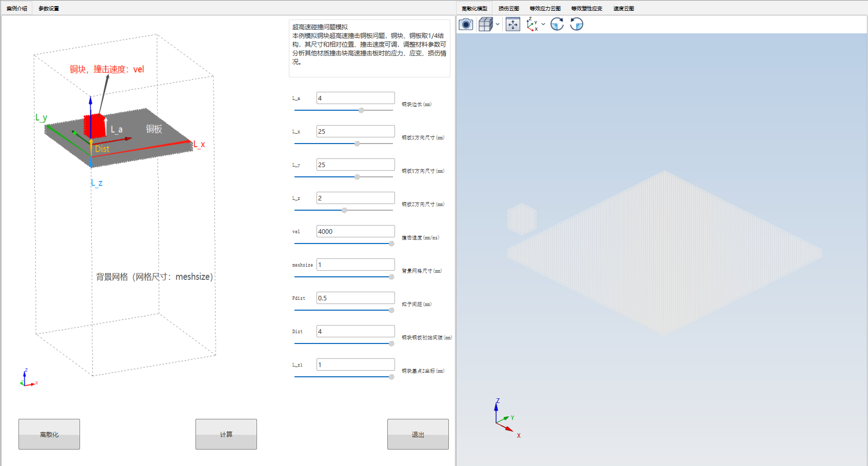Viewport: 868px width, 466px height.
Task: Open the 离散化模型 tab
Action: pyautogui.click(x=475, y=8)
